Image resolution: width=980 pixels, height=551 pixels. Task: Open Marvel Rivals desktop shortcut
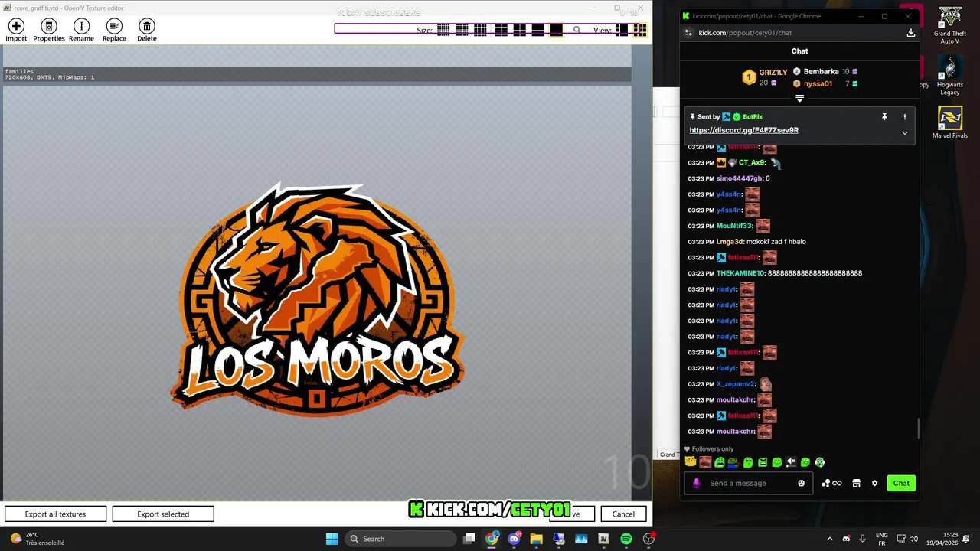[x=950, y=122]
